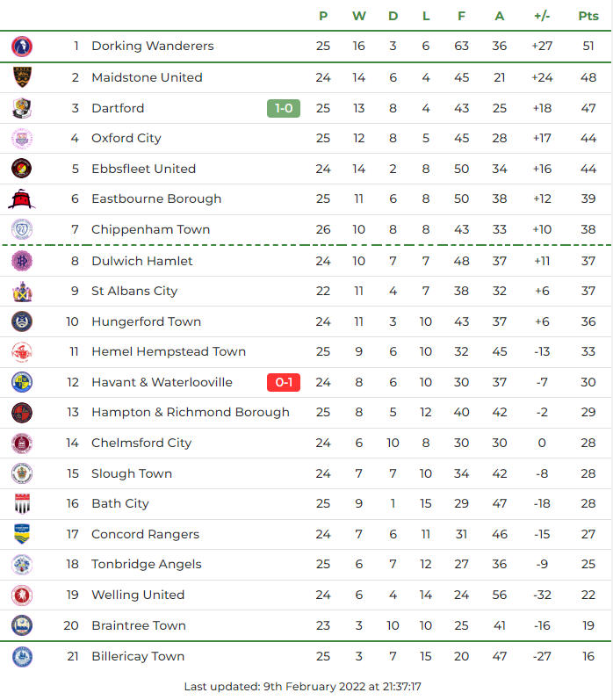
Task: Select the Hampton & Richmond Borough name
Action: coord(190,412)
